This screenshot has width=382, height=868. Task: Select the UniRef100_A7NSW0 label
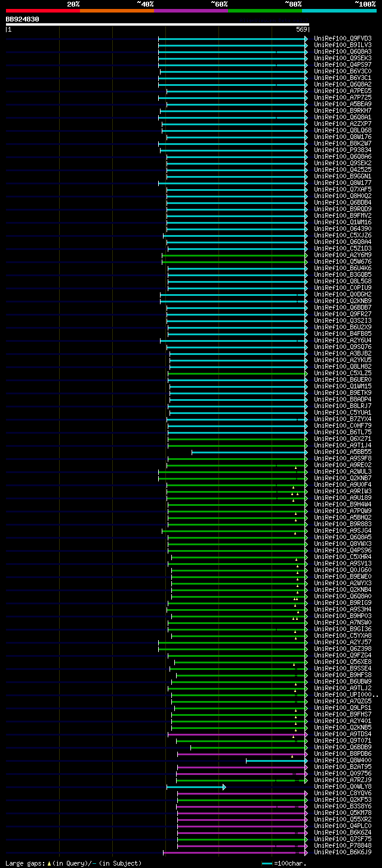(x=343, y=623)
